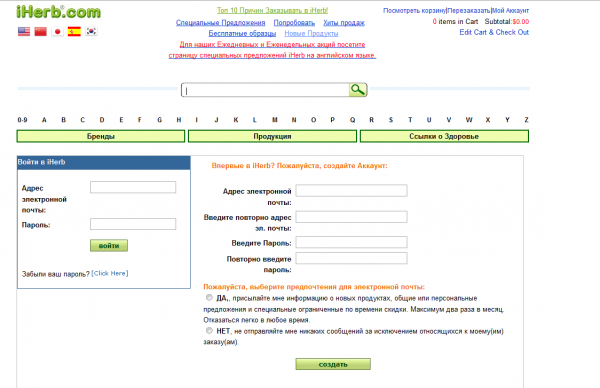The width and height of the screenshot is (600, 388).
Task: Select letter D in alphabet index
Action: (102, 120)
